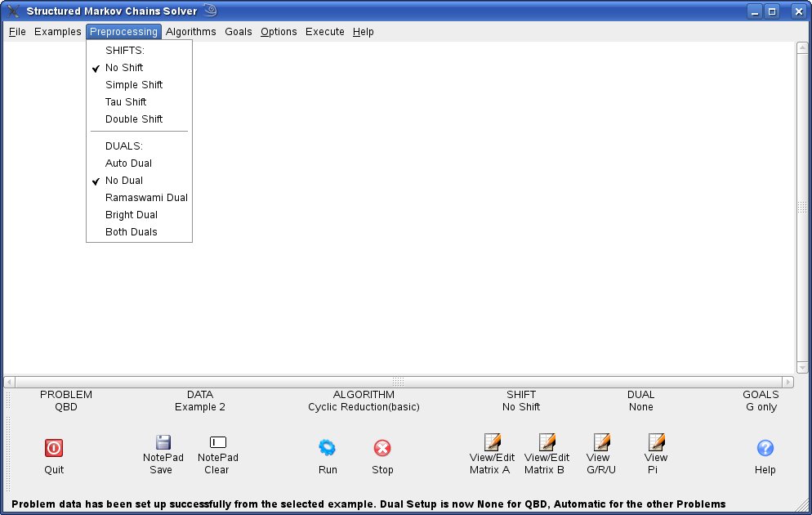Enable the Ramaswami Dual option

[146, 198]
